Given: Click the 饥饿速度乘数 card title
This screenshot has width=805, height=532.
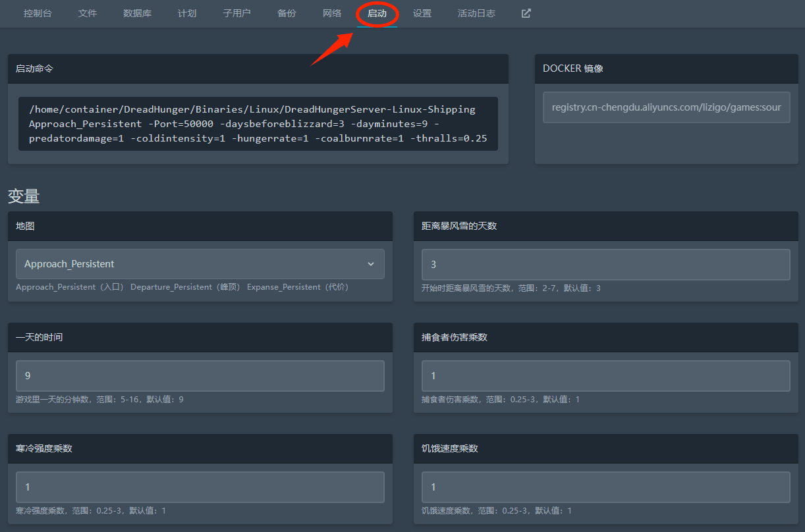Looking at the screenshot, I should (x=450, y=448).
